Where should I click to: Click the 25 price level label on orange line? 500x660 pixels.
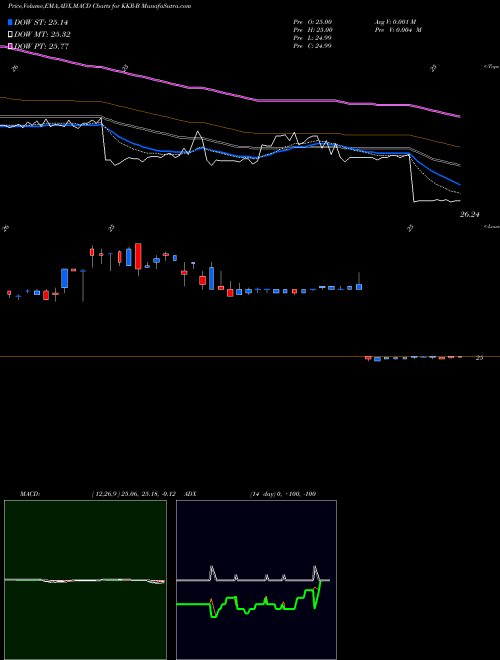pos(479,358)
